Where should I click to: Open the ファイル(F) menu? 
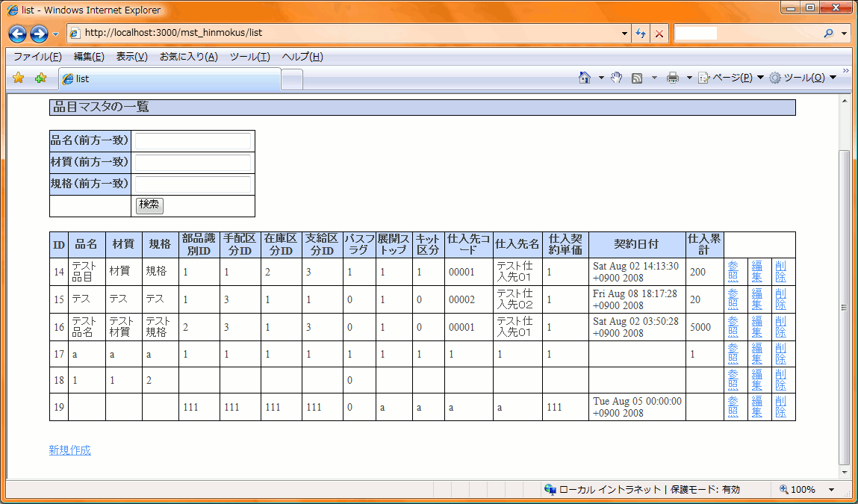[x=37, y=56]
